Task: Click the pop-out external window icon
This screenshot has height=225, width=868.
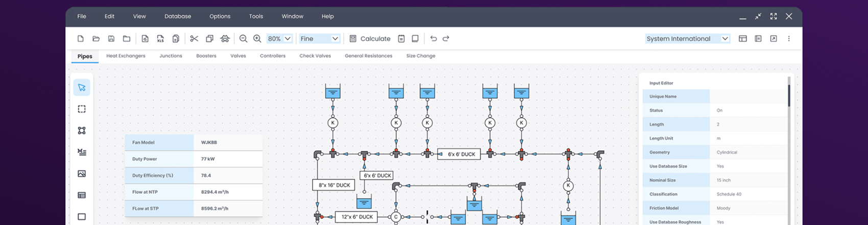Action: [x=774, y=38]
